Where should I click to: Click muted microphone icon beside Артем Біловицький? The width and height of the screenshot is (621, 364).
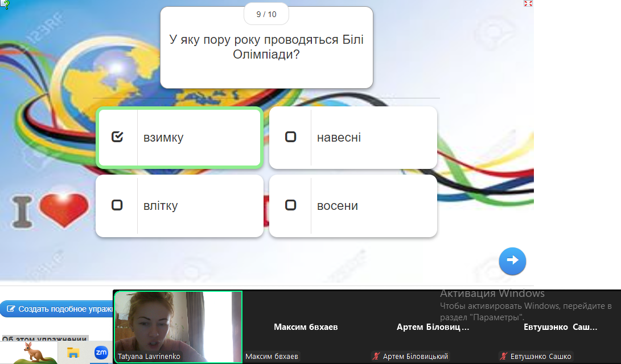(x=376, y=357)
